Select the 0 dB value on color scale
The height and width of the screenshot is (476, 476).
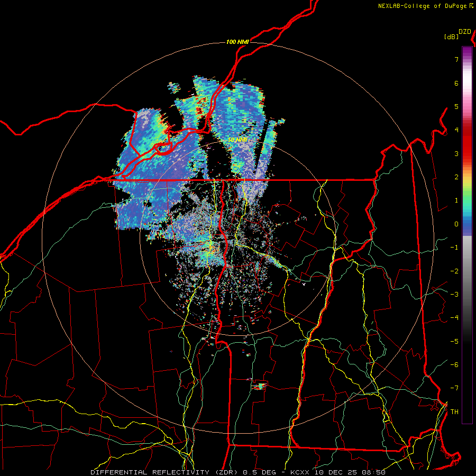456,224
